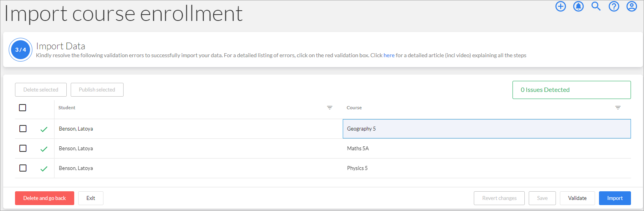
Task: Select the Geography 5 course cell
Action: click(486, 129)
